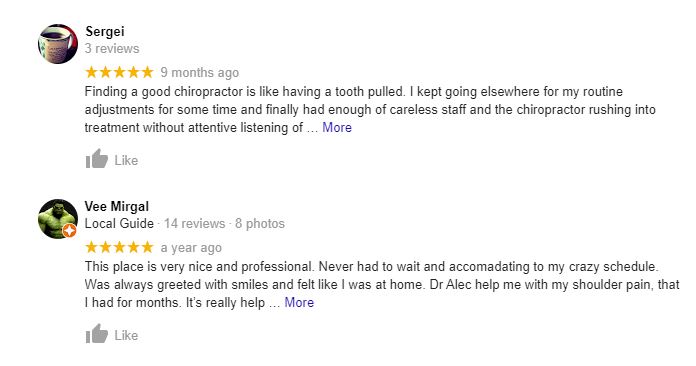Click the '9 months ago' timestamp
The width and height of the screenshot is (696, 366).
coord(200,72)
